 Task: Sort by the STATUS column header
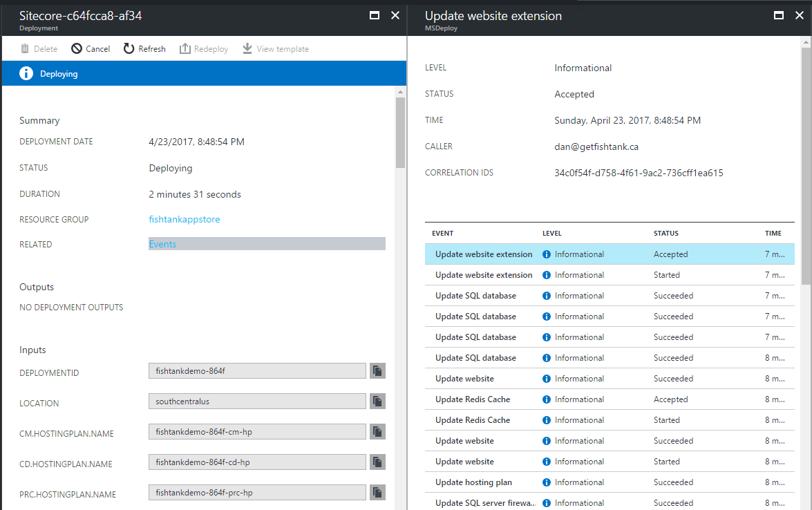(x=666, y=233)
